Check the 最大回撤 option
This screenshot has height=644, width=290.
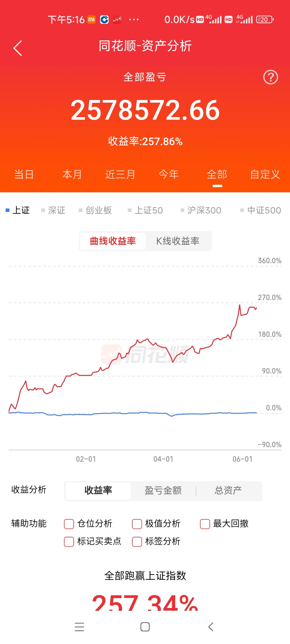205,524
